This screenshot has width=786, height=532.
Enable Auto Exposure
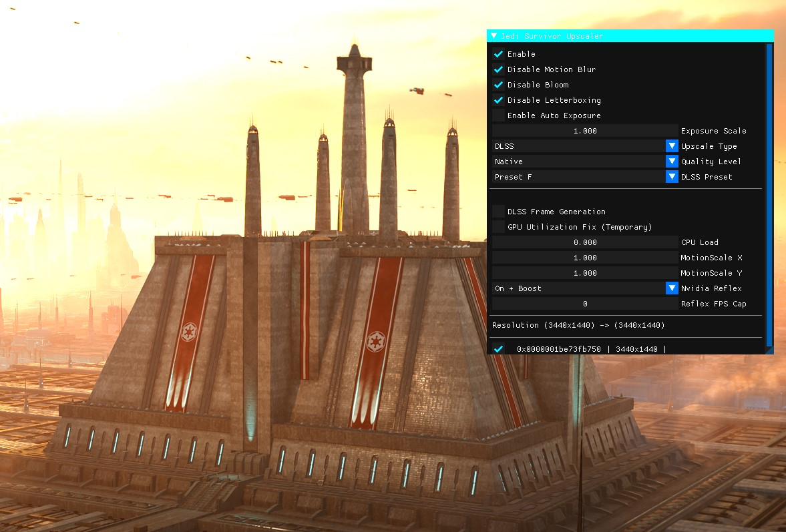pos(498,115)
